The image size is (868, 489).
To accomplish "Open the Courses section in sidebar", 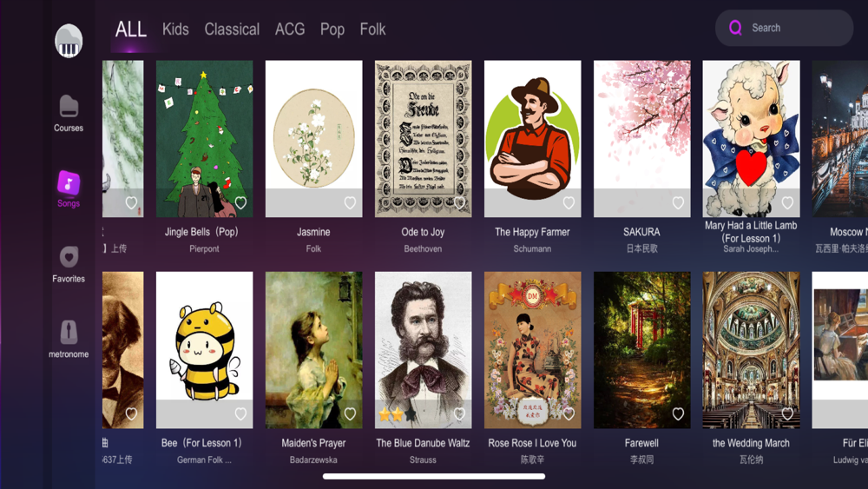I will pyautogui.click(x=69, y=114).
